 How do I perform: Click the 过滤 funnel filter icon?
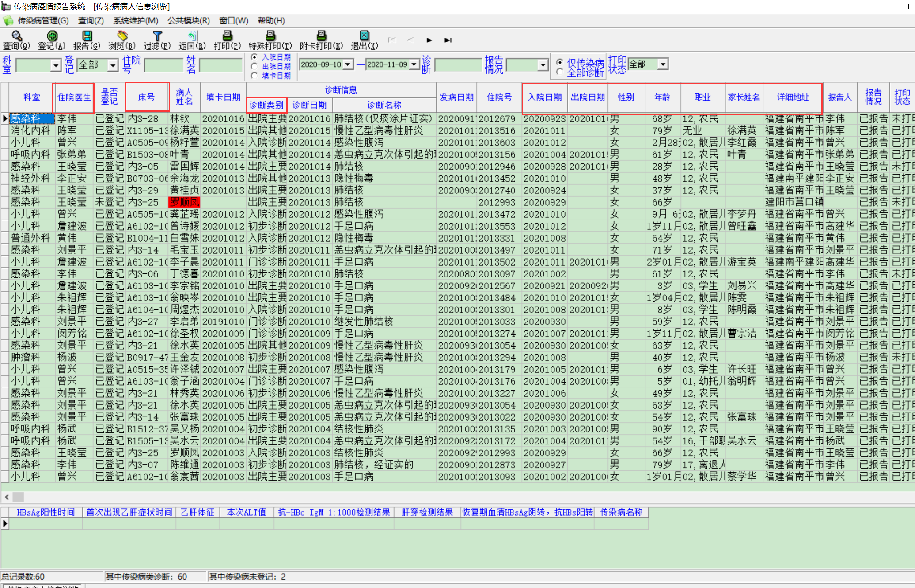click(157, 36)
